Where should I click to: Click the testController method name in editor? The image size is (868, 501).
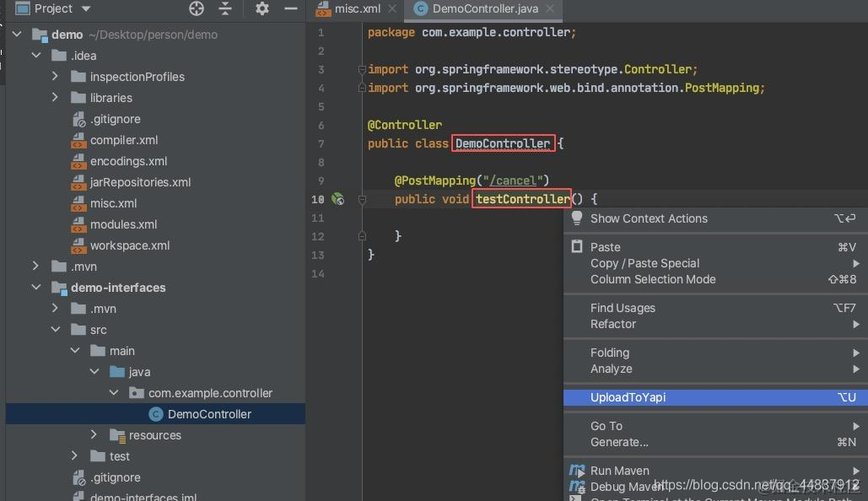pyautogui.click(x=523, y=199)
